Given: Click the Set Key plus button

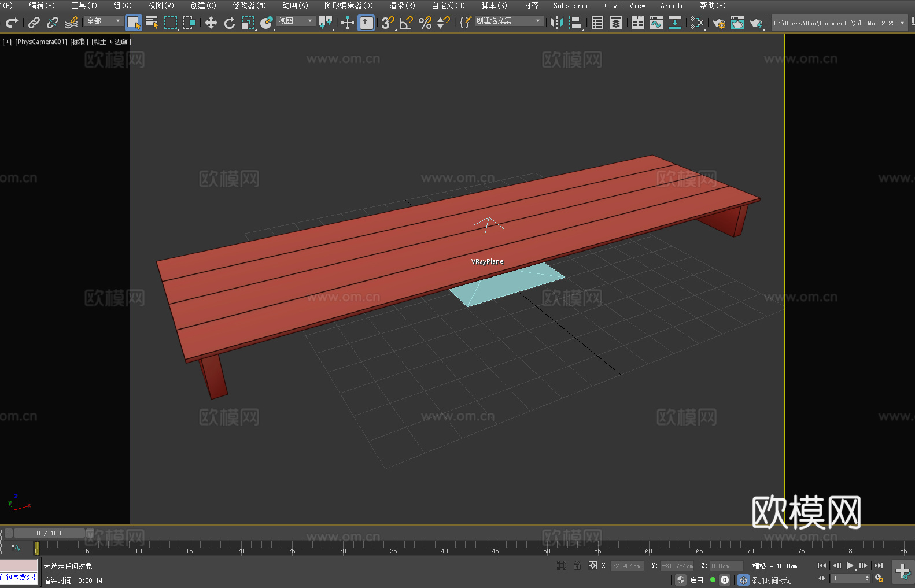Looking at the screenshot, I should point(903,572).
